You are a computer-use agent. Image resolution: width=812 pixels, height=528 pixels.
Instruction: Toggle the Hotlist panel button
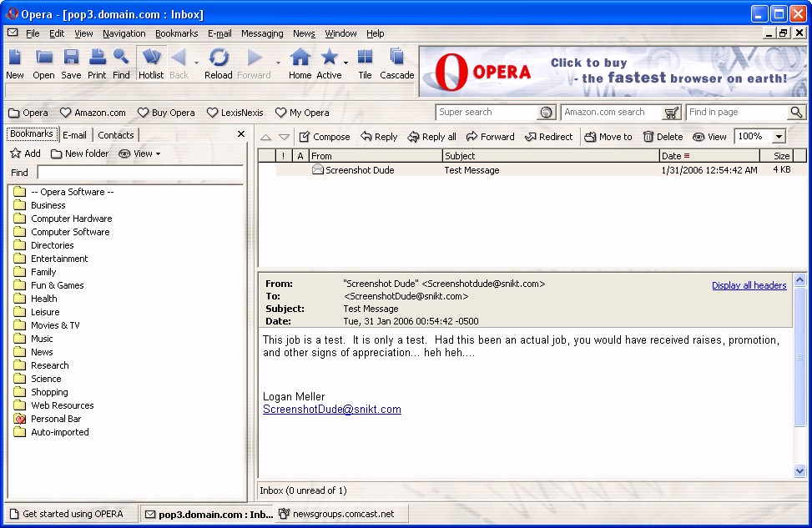pos(151,63)
